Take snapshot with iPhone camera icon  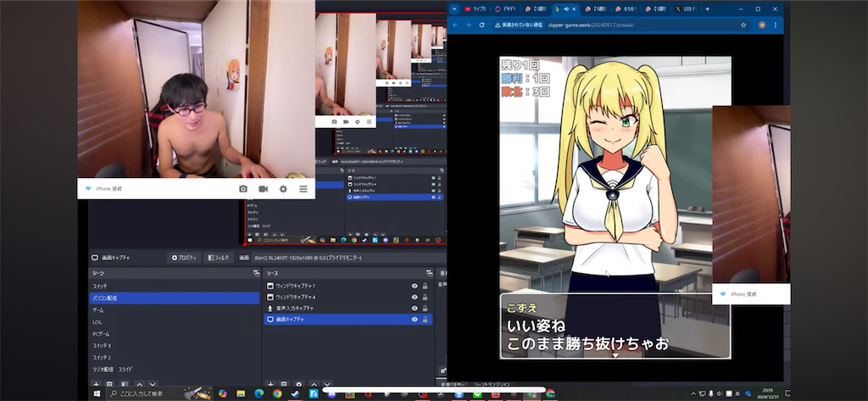pos(243,189)
